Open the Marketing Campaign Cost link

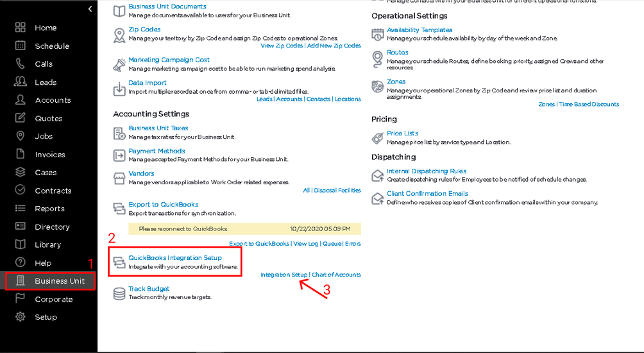[169, 60]
